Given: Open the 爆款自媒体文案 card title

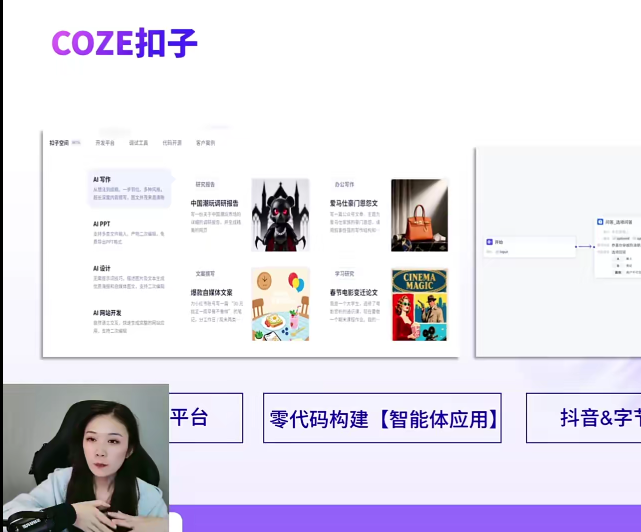Looking at the screenshot, I should pyautogui.click(x=211, y=292).
